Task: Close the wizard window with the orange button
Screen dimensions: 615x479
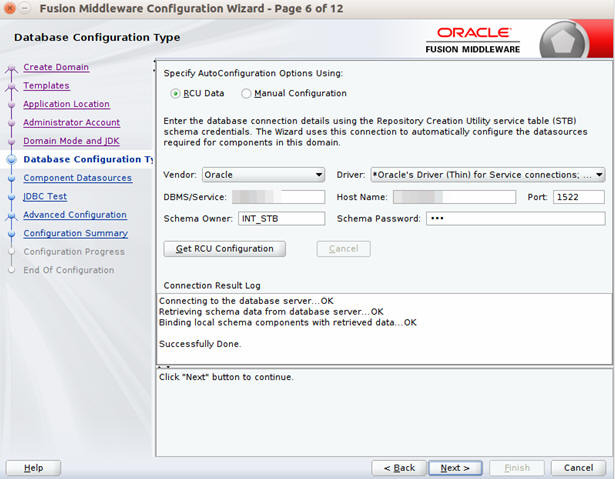Action: coord(9,8)
